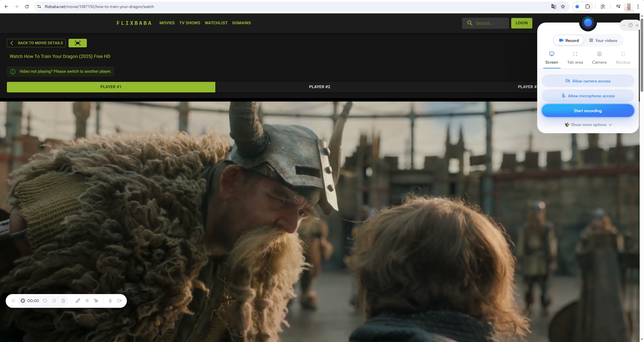
Task: Click the blue recorder extension icon in toolbar
Action: click(577, 7)
